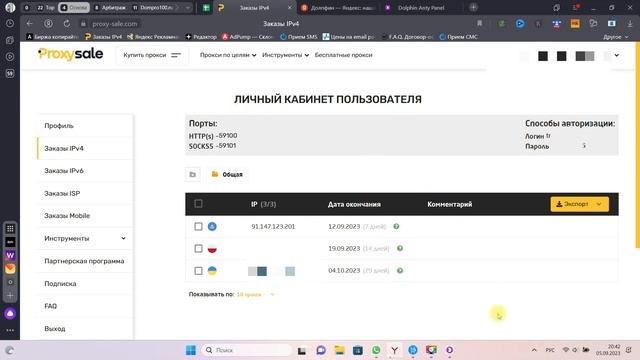Open 'Партнерская программа' sidebar item
Image resolution: width=640 pixels, height=360 pixels.
84,261
